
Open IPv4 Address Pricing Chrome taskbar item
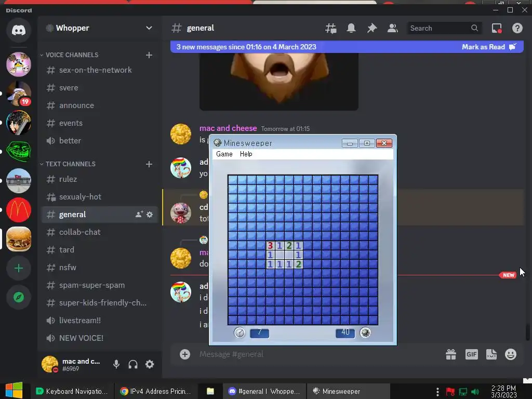156,391
